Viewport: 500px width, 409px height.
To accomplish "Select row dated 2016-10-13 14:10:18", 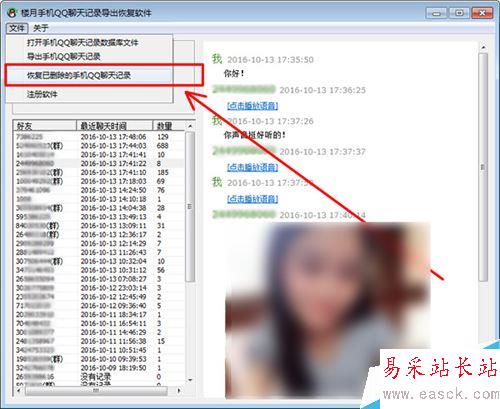I will click(x=99, y=199).
